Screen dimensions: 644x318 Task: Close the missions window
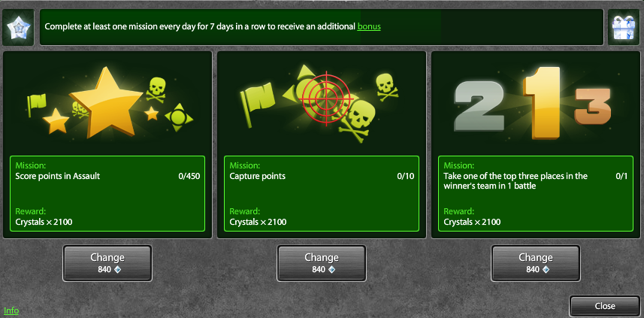(605, 306)
